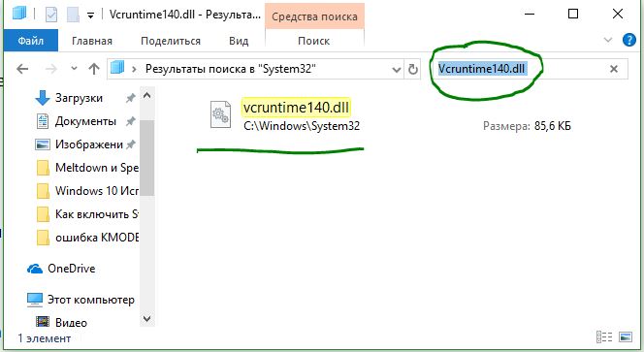Minimize the File Explorer window
The height and width of the screenshot is (352, 644).
530,14
